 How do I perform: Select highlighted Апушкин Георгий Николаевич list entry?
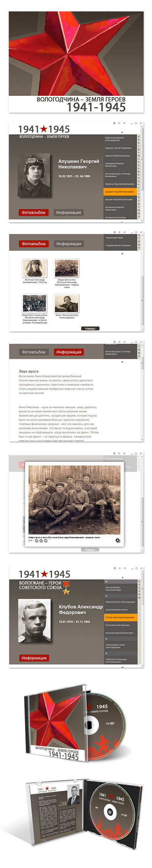[x=120, y=192]
